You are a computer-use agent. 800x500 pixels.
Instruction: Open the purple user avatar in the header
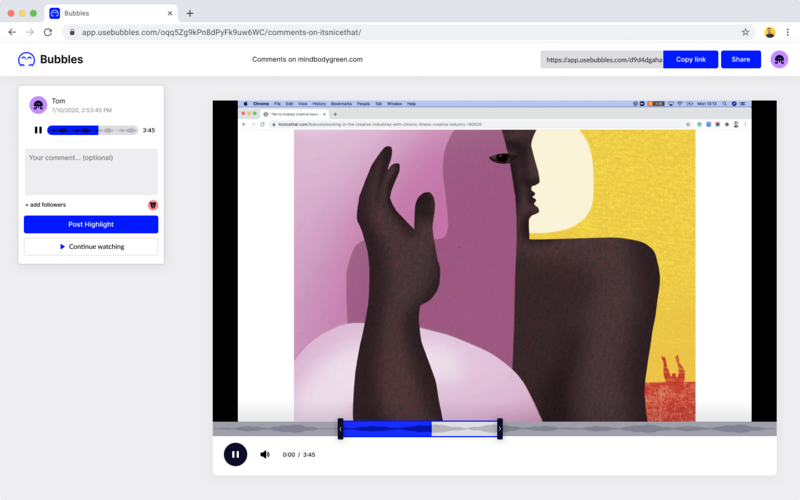[779, 60]
